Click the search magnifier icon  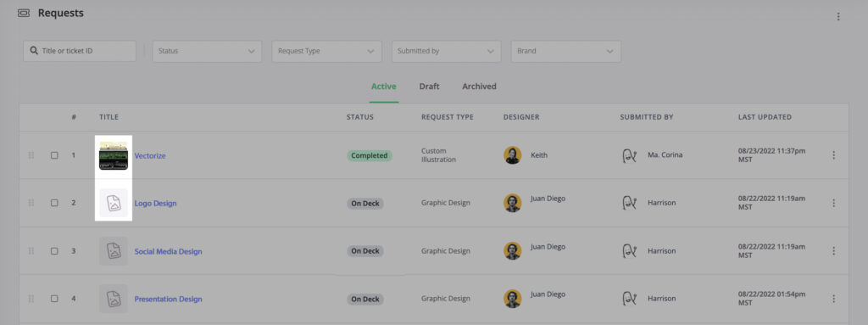click(x=34, y=50)
